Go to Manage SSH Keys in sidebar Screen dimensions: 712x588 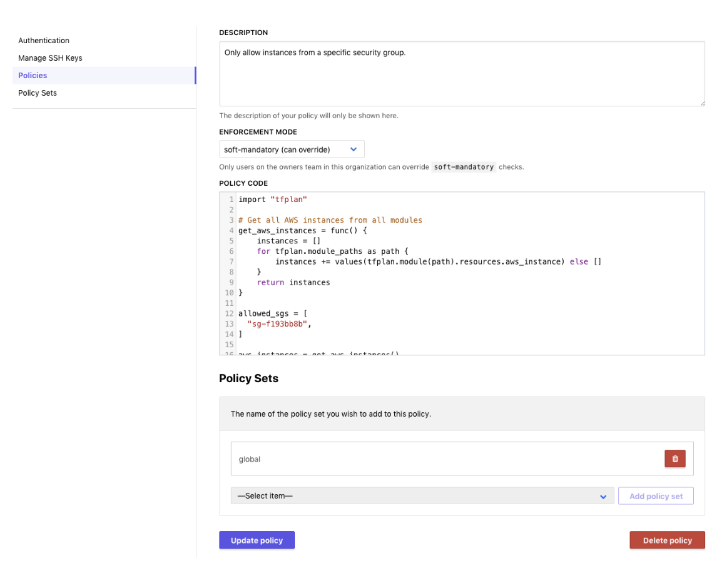50,58
